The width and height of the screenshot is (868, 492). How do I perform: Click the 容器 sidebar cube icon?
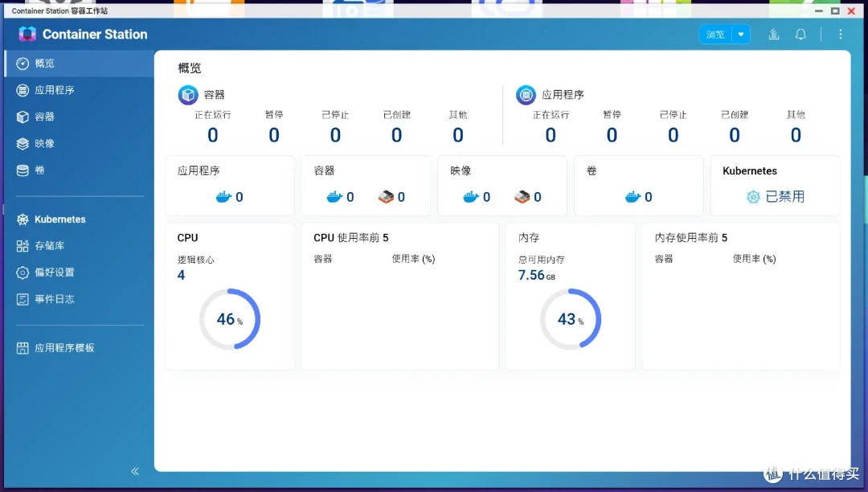point(23,117)
